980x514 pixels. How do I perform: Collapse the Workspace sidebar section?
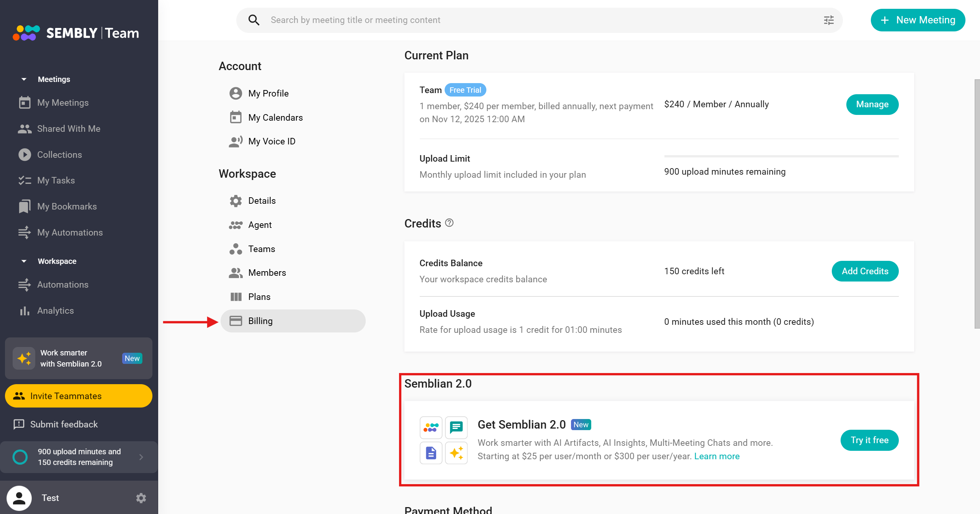[x=24, y=261]
